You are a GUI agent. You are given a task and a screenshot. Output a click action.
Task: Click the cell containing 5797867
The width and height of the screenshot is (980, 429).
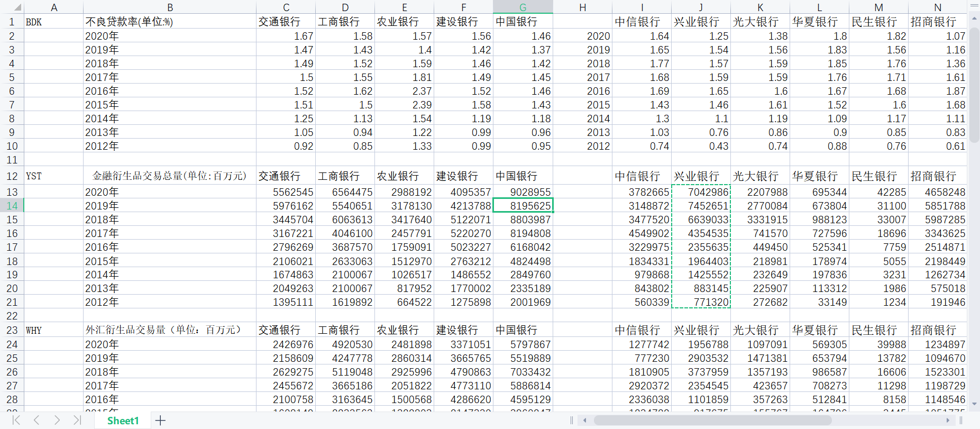pyautogui.click(x=523, y=344)
